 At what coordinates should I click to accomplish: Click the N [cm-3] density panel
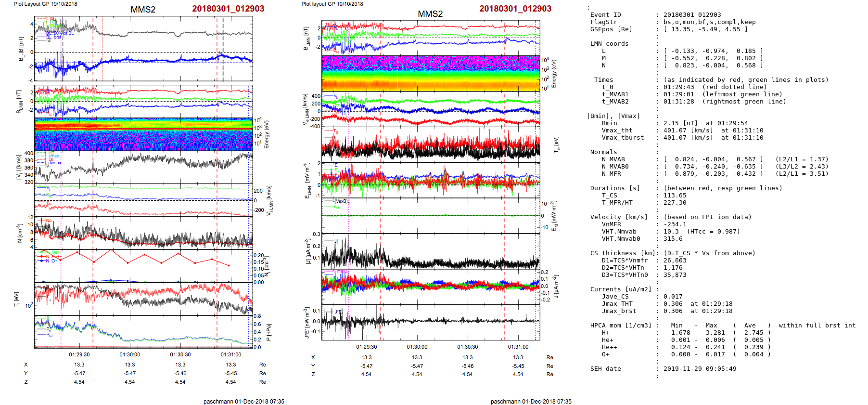coord(143,233)
